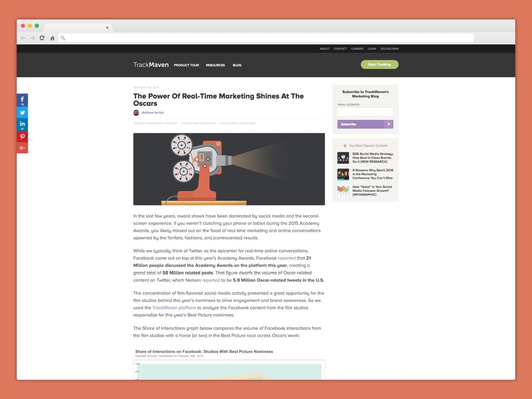The image size is (532, 399).
Task: Click the Login link
Action: coord(372,49)
